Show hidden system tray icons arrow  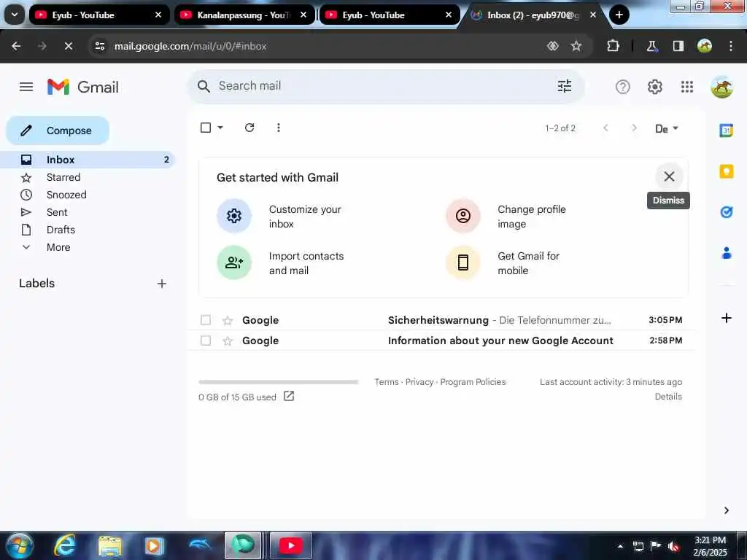(x=620, y=546)
